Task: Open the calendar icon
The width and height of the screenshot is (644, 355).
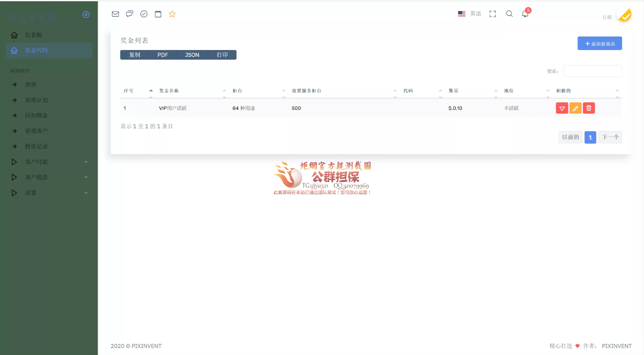Action: (x=158, y=14)
